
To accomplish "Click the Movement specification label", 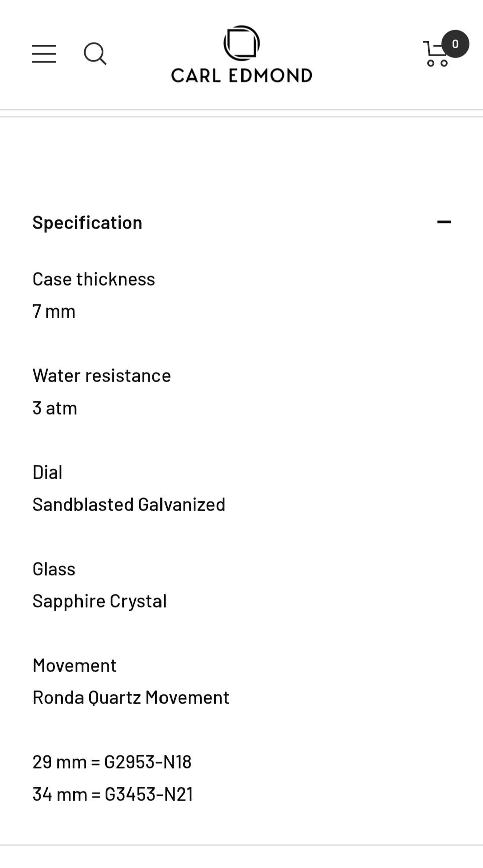I will tap(74, 665).
